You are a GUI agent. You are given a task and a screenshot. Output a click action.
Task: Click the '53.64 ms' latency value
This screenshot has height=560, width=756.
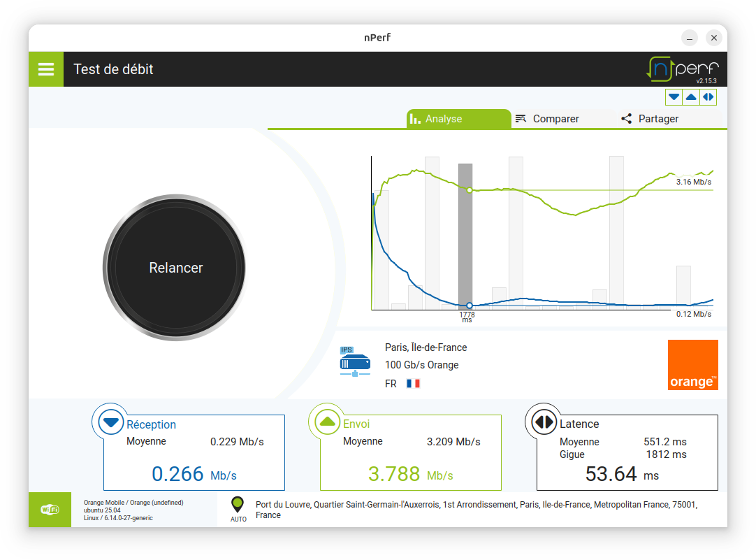[622, 474]
